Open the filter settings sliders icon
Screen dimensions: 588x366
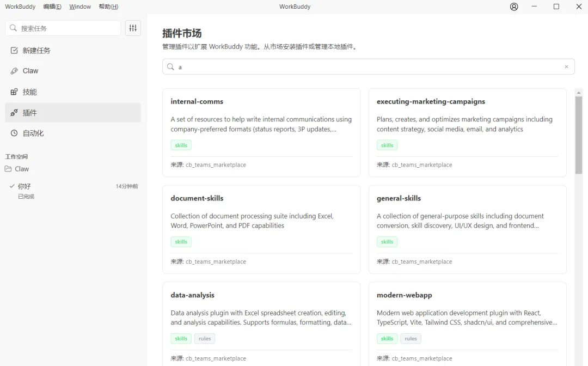click(133, 28)
